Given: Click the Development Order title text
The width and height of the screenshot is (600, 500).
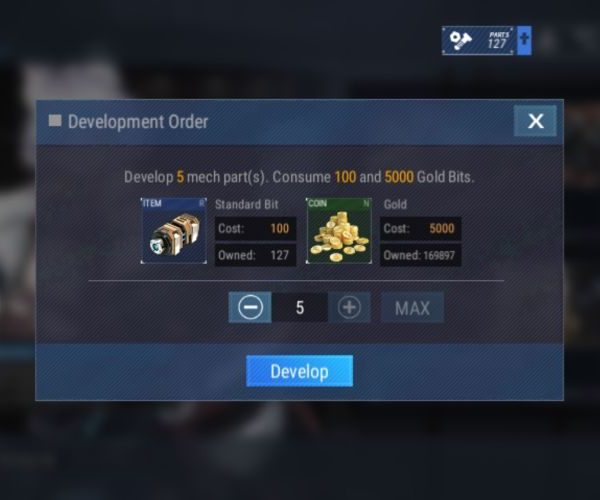Looking at the screenshot, I should tap(138, 122).
